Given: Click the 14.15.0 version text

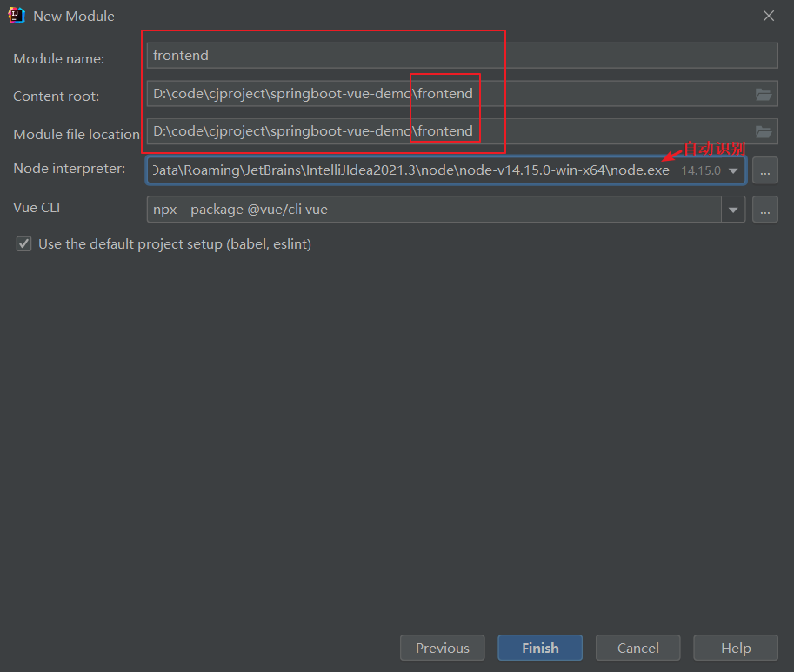Looking at the screenshot, I should (700, 171).
